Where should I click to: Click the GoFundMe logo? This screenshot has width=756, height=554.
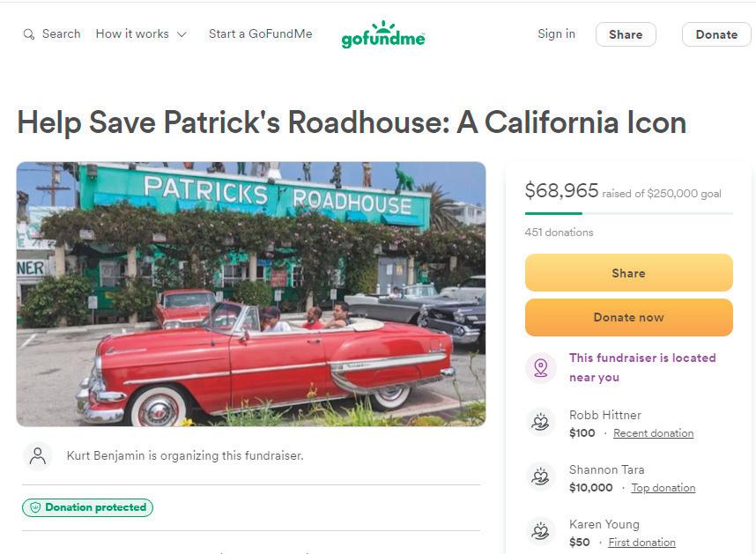[x=383, y=35]
